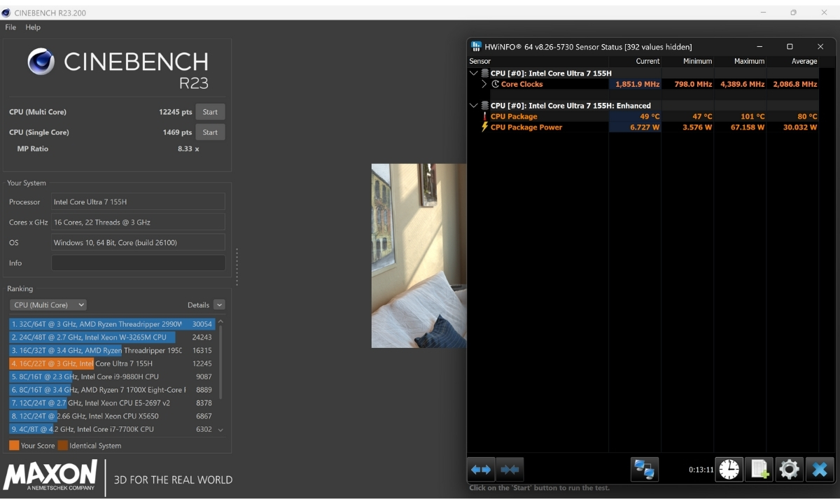Click the single core score 1469 pts

178,132
